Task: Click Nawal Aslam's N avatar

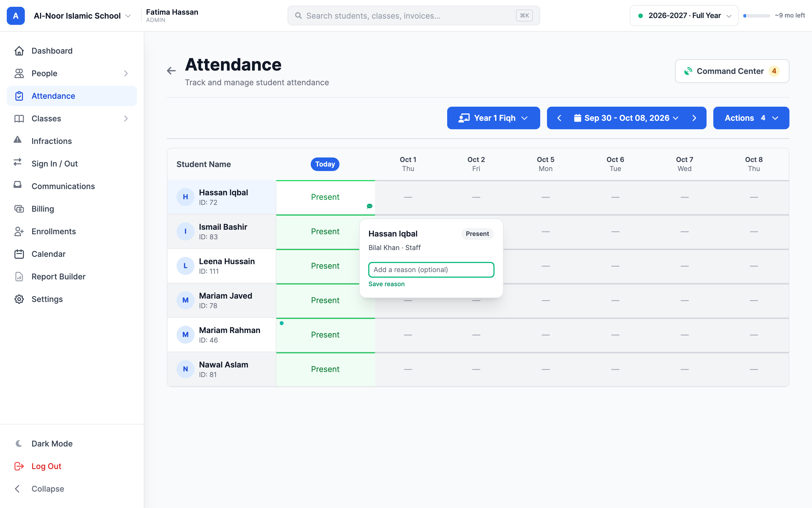Action: click(x=185, y=369)
